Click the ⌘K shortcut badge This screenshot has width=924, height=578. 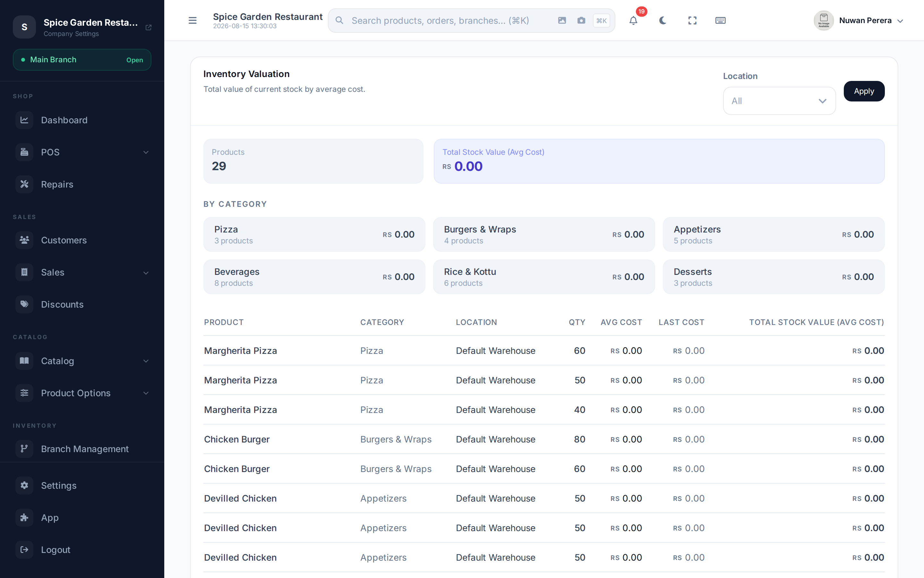[x=601, y=21]
